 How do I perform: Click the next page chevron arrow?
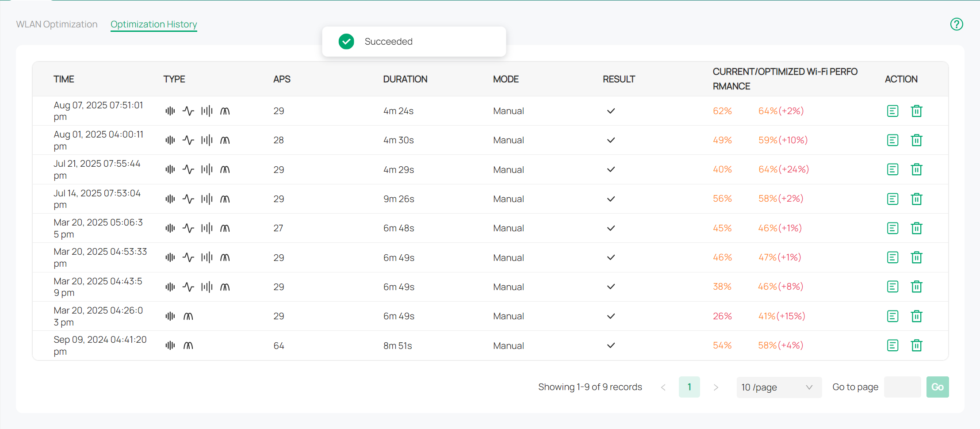pyautogui.click(x=716, y=387)
